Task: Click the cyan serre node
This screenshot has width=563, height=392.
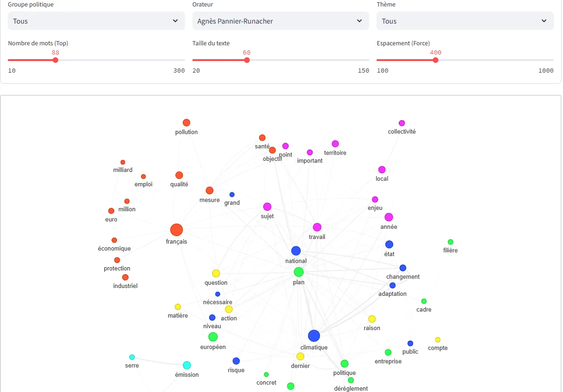Action: click(x=132, y=357)
